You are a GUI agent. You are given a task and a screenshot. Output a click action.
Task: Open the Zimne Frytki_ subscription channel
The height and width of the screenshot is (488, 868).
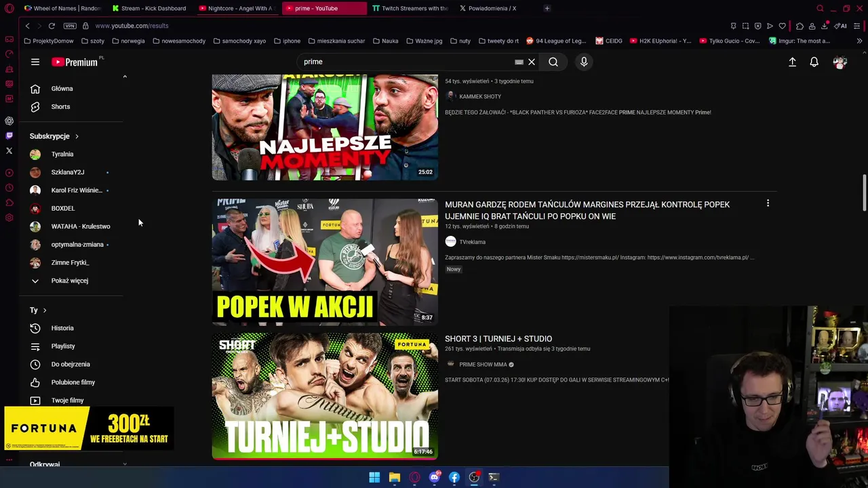(x=71, y=262)
